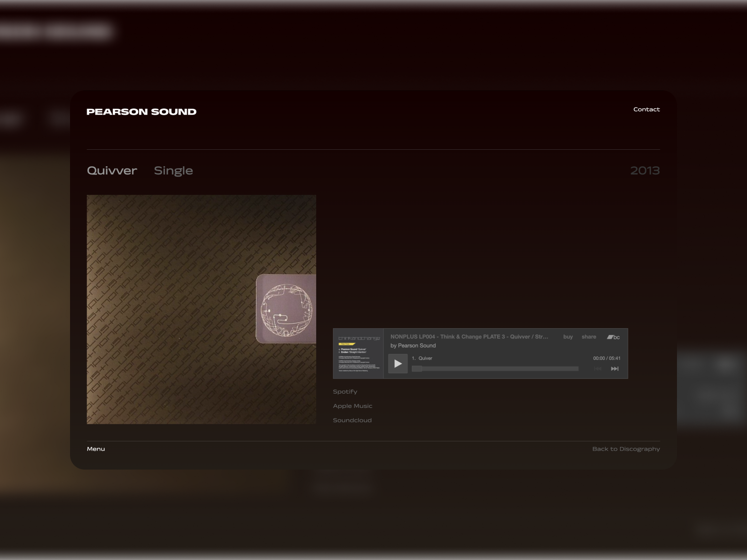Image resolution: width=747 pixels, height=560 pixels.
Task: Open the Apple Music link
Action: (353, 406)
